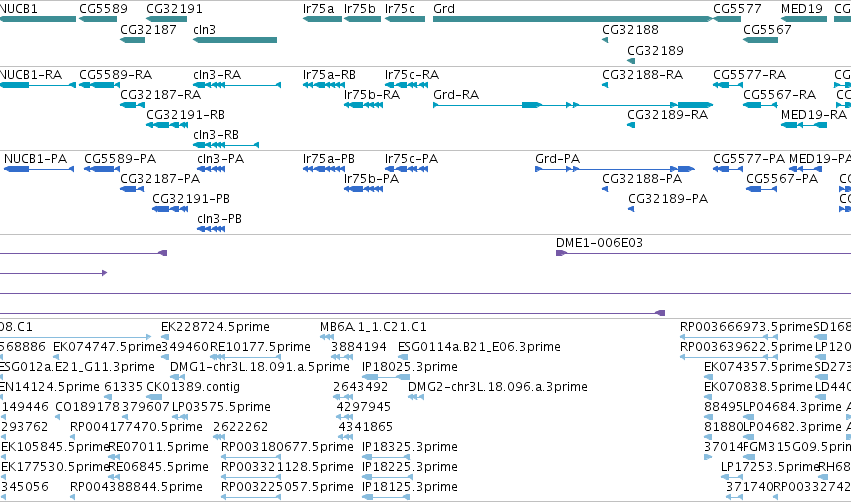Select the RP003666973.5prime EST label

tap(746, 327)
